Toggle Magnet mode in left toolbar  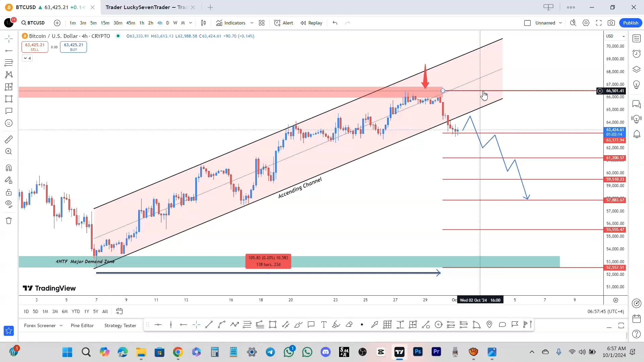click(9, 168)
